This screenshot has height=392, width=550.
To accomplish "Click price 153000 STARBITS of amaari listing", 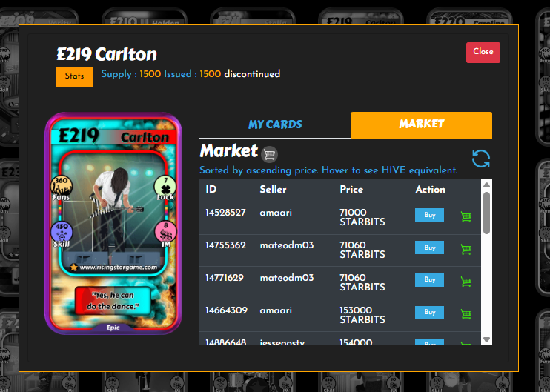I will [362, 315].
